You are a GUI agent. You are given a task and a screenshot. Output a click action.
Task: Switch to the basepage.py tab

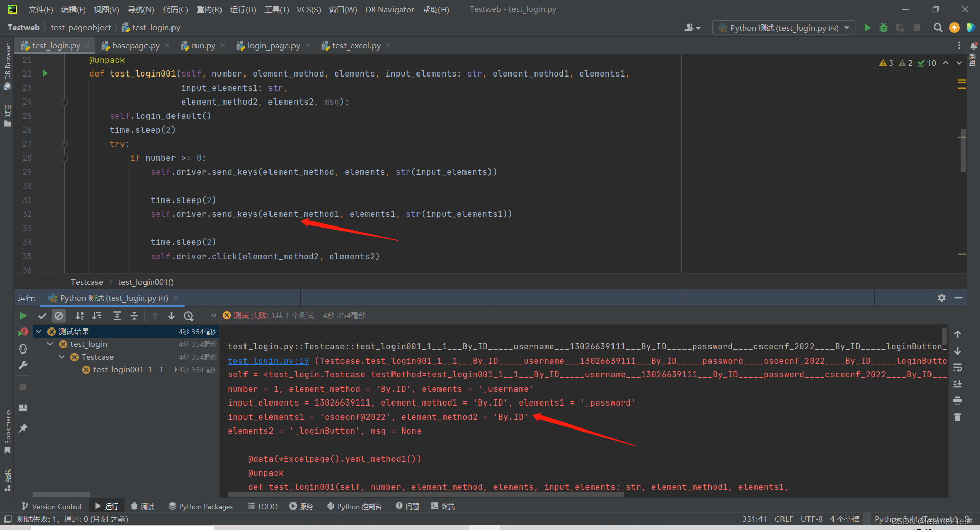pos(134,45)
